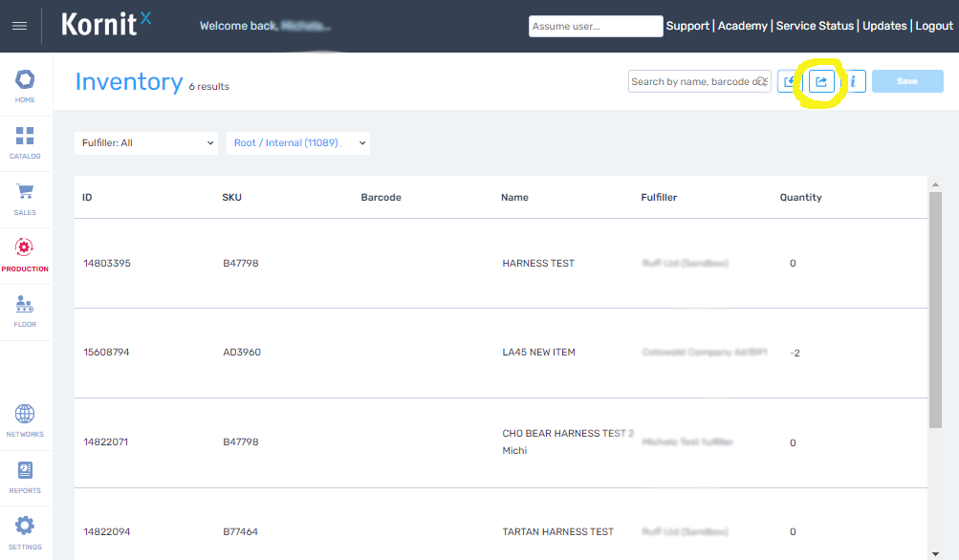
Task: Select ID 15608794 cell
Action: [x=106, y=352]
